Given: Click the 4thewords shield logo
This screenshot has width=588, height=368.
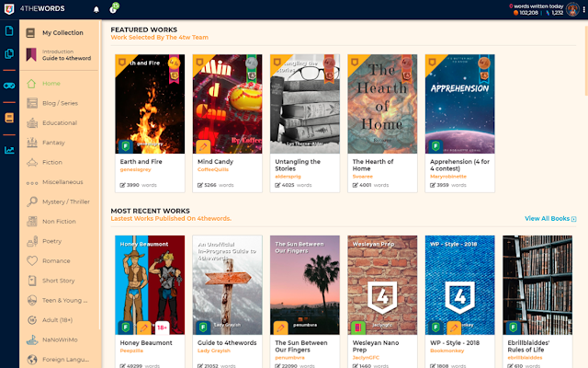Looking at the screenshot, I should [9, 9].
